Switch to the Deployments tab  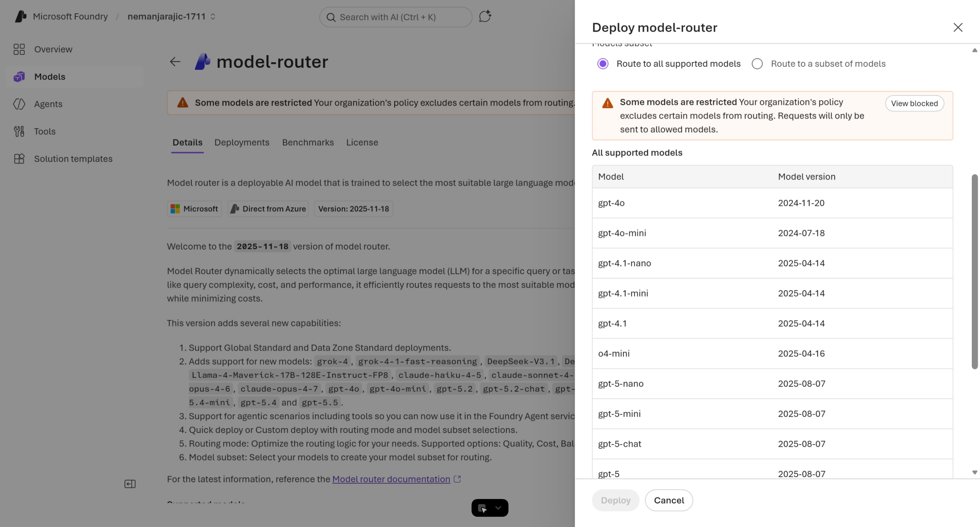coord(242,143)
